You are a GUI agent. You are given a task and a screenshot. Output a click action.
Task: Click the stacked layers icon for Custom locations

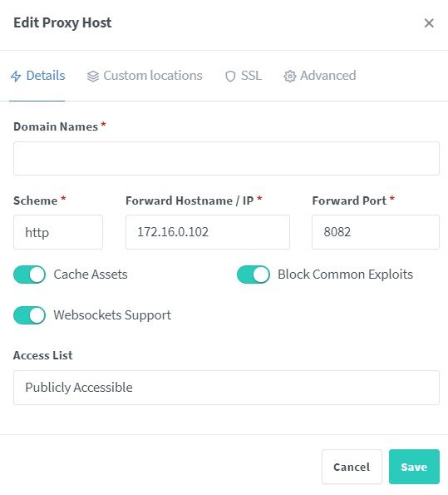point(93,76)
